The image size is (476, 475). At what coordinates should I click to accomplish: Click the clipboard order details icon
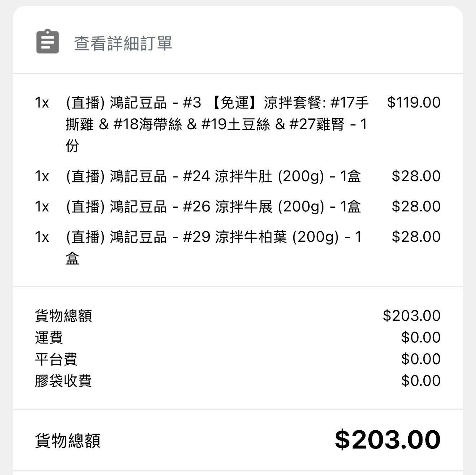tap(48, 41)
